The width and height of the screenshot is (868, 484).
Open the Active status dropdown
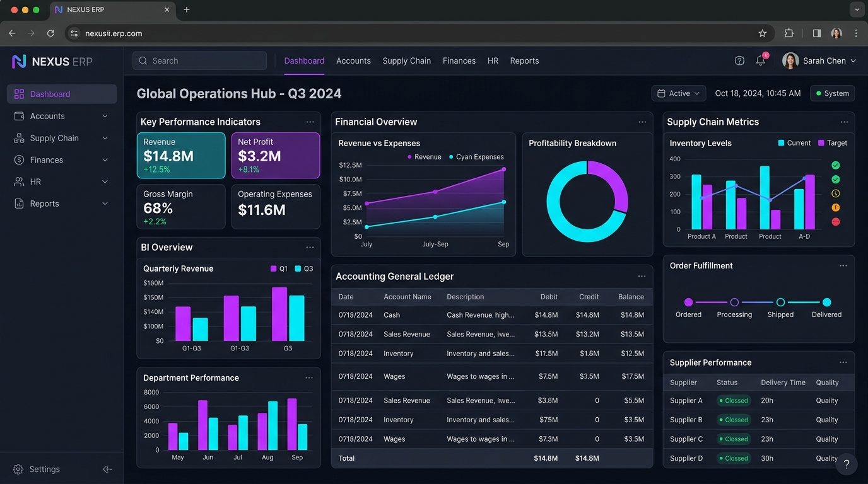pos(679,93)
